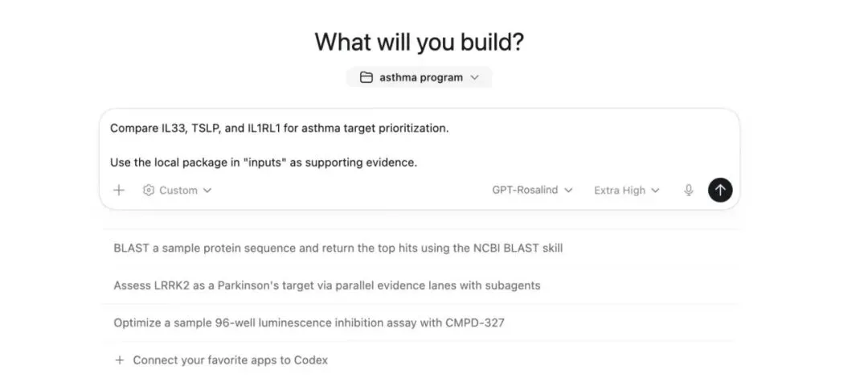Start voice dictation with the microphone icon
The image size is (868, 386).
click(689, 191)
